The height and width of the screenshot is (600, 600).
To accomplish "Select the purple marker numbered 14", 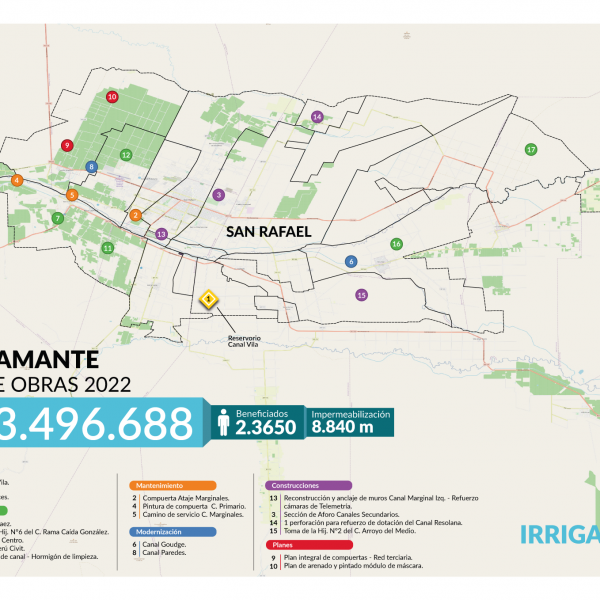I will tap(317, 117).
